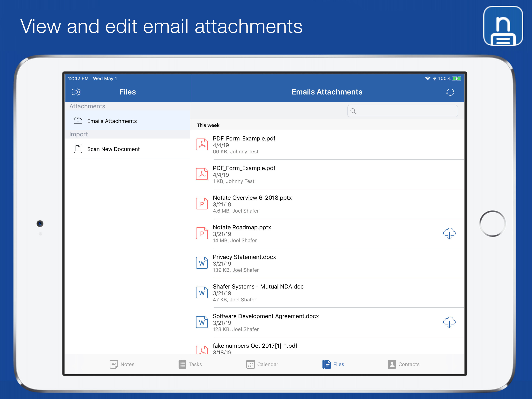Screen dimensions: 532x399
Task: Select the Files tab in bottom bar
Action: pyautogui.click(x=333, y=364)
